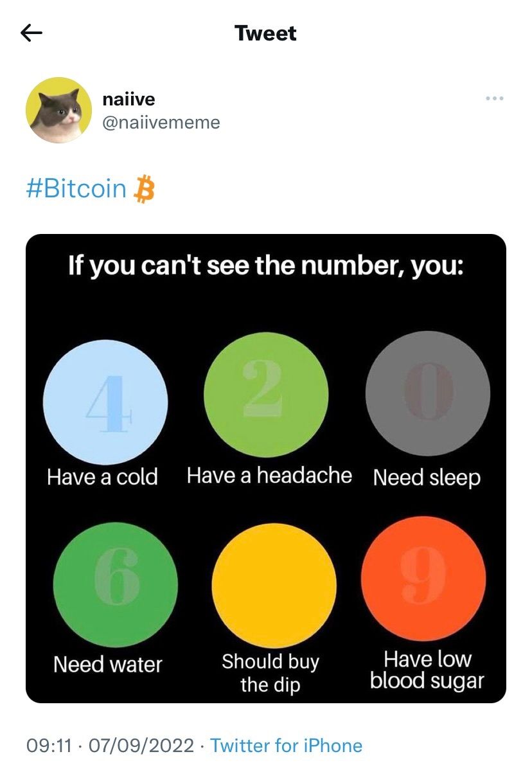This screenshot has width=532, height=772.
Task: Open the #Bitcoin hashtag
Action: 76,189
